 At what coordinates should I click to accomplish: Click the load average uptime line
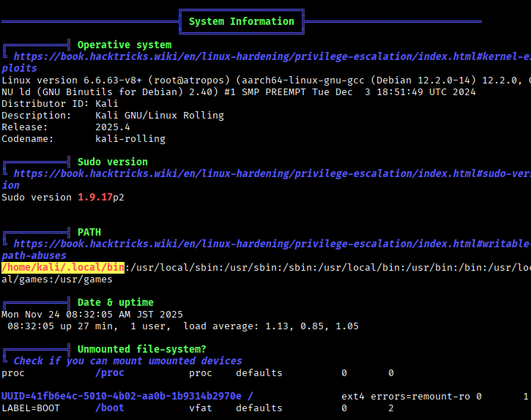click(x=271, y=326)
